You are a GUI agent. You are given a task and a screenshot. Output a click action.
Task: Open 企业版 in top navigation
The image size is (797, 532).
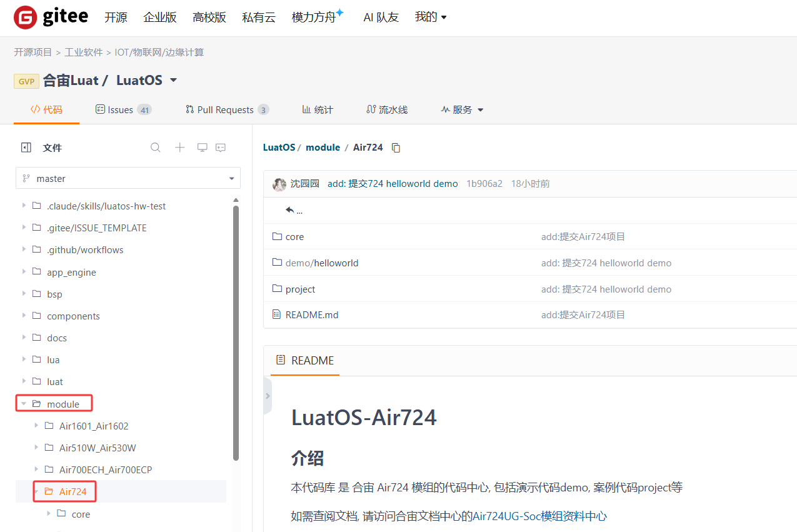pos(160,18)
